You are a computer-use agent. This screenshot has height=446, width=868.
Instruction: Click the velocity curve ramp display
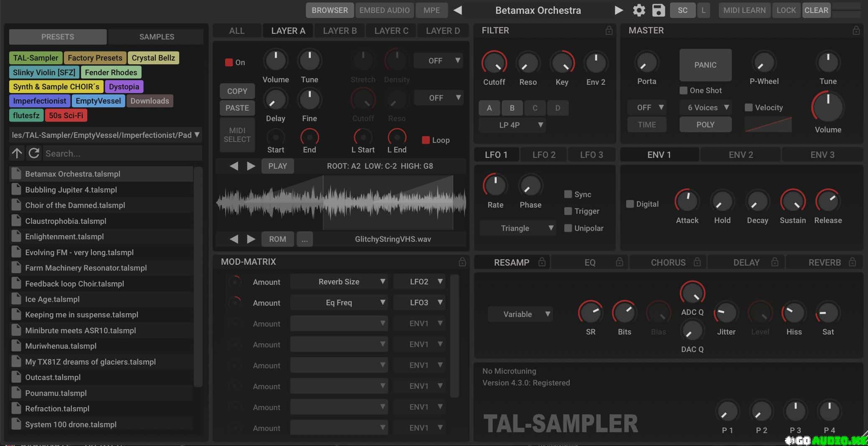768,124
